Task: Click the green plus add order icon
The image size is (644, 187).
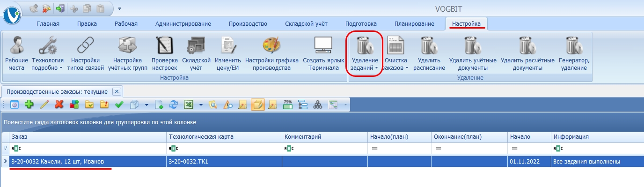Action: click(x=29, y=105)
